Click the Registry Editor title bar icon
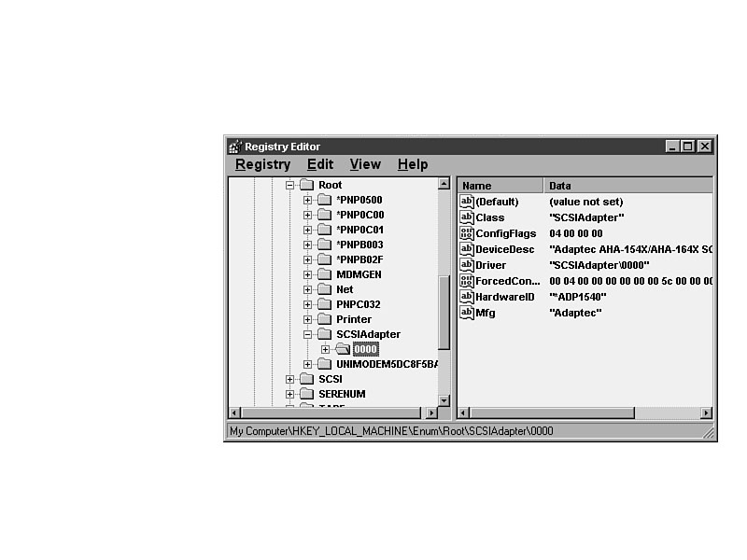 [234, 147]
